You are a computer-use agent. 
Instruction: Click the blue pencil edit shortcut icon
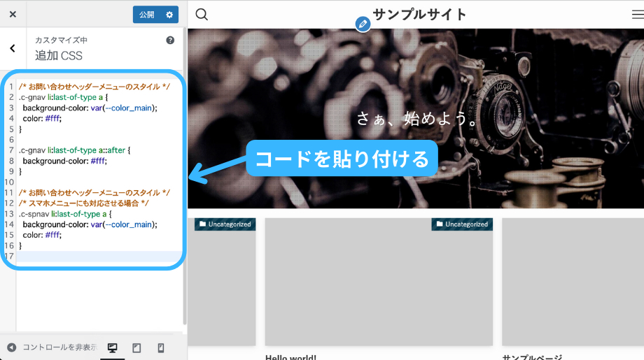click(x=362, y=24)
